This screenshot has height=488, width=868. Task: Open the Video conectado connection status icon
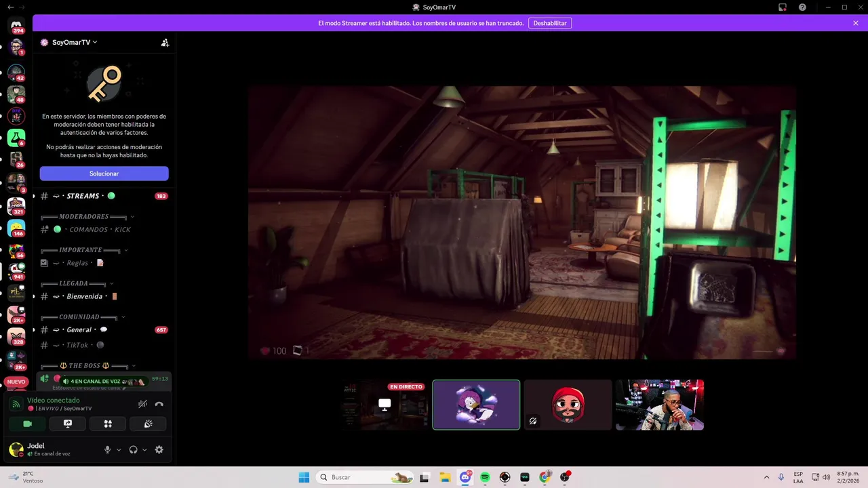click(x=16, y=404)
